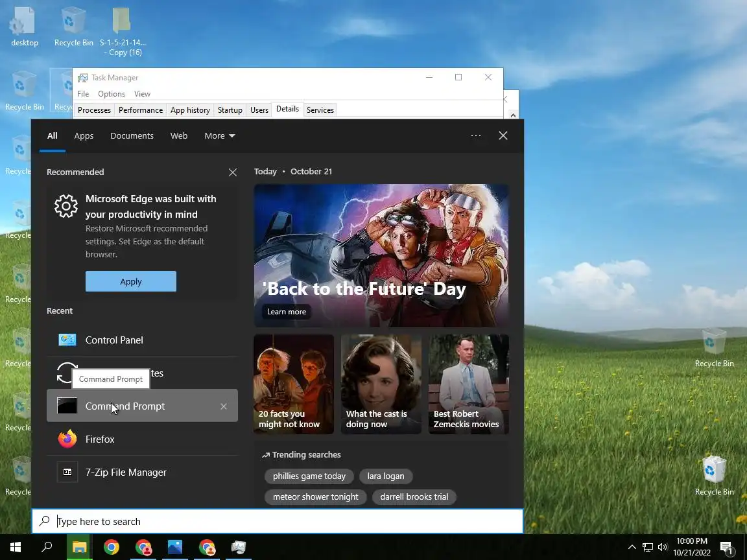
Task: Select the desktop settings file icon
Action: (24, 27)
